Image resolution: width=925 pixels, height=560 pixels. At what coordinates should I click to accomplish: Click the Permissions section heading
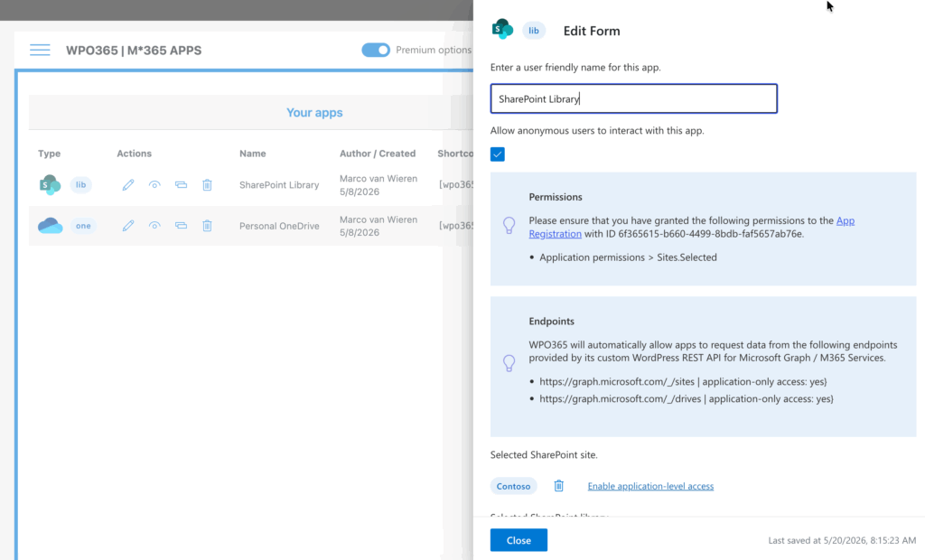(x=556, y=197)
